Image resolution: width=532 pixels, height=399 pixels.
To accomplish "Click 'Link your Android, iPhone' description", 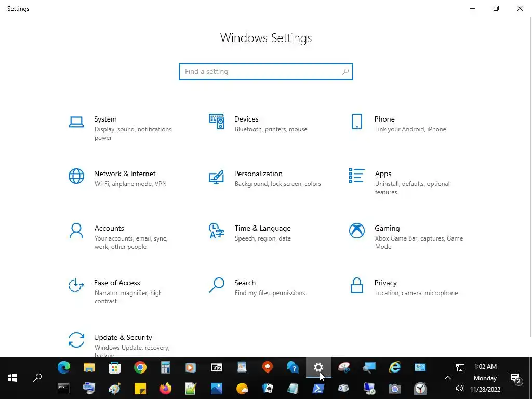I will point(410,129).
